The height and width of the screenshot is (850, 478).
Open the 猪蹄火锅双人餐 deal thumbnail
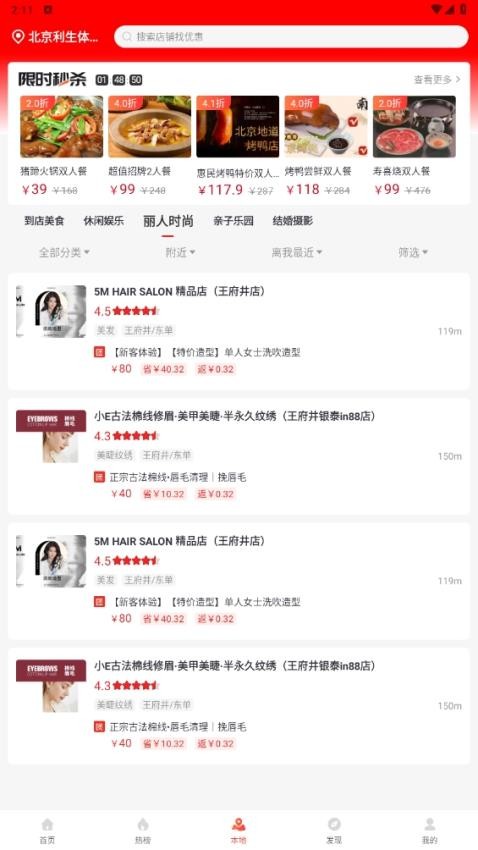pyautogui.click(x=61, y=127)
